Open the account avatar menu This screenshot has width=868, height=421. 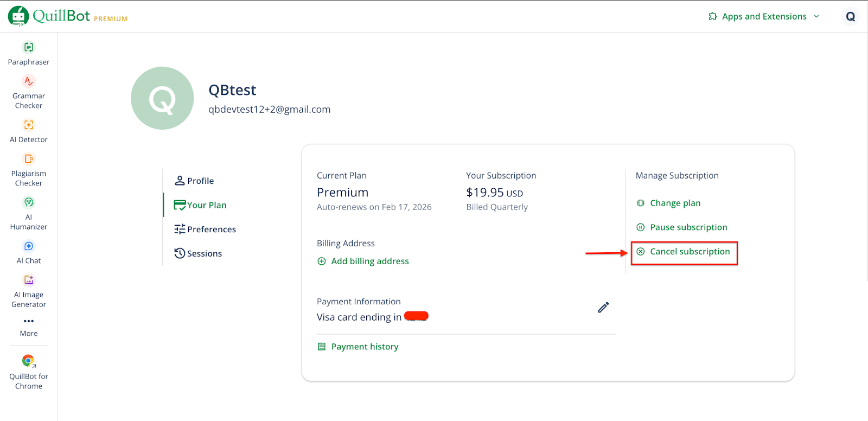(x=850, y=16)
